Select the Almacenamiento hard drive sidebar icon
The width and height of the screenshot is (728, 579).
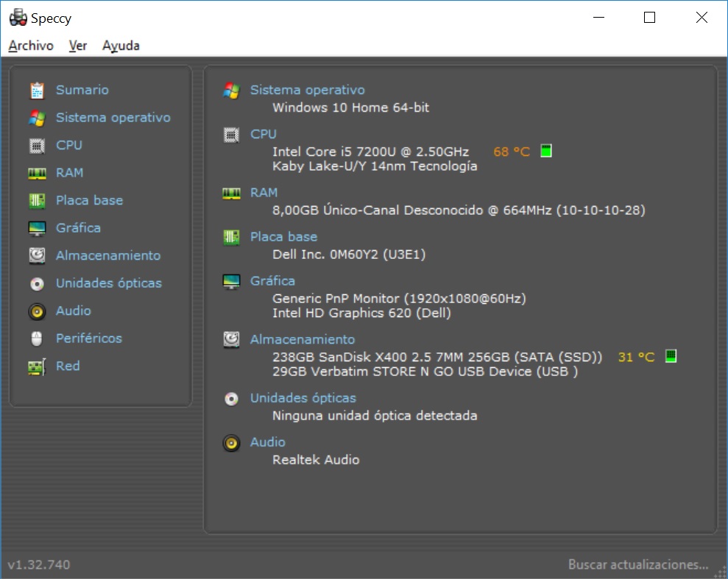pos(37,256)
